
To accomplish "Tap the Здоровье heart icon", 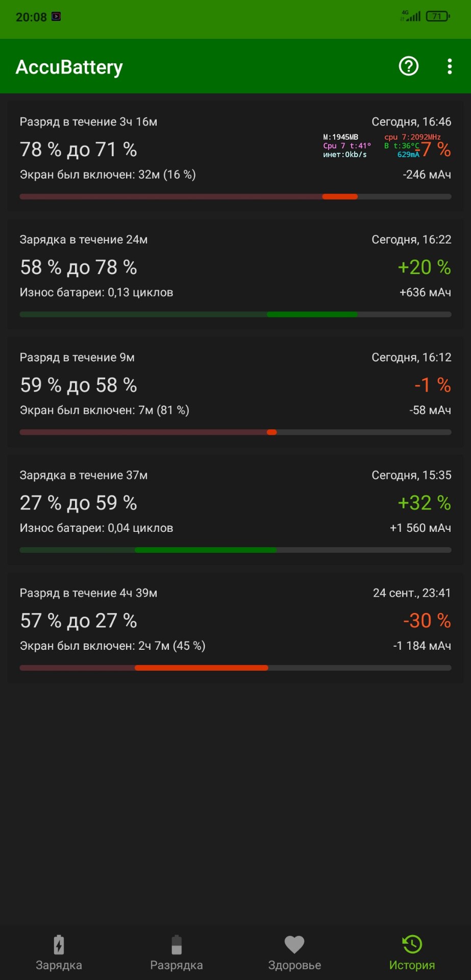I will coord(294,945).
